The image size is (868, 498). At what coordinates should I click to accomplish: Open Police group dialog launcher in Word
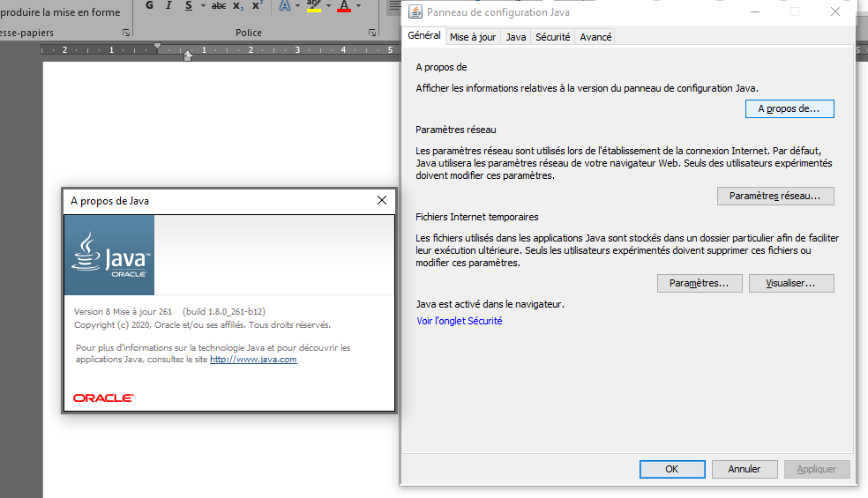pyautogui.click(x=372, y=33)
